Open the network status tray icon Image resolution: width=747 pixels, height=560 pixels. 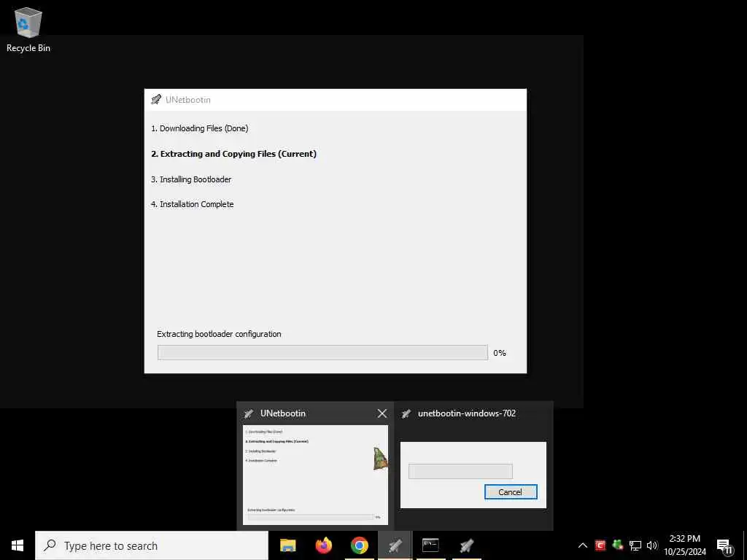click(635, 545)
